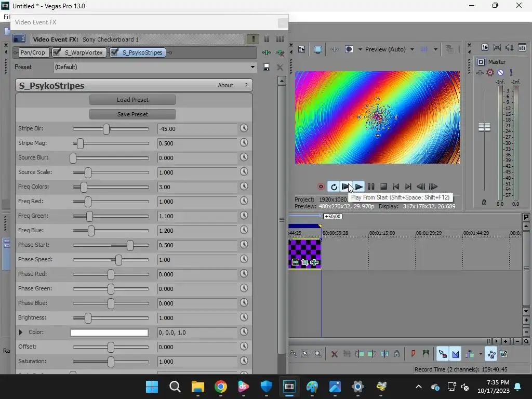Image resolution: width=532 pixels, height=399 pixels.
Task: Click About in S_PsykoStripes header
Action: coord(225,85)
